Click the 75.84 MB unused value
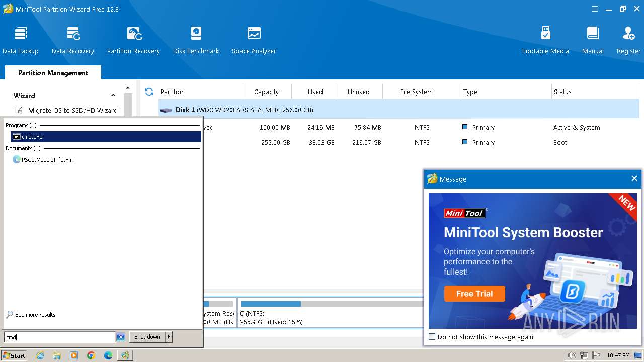 368,128
